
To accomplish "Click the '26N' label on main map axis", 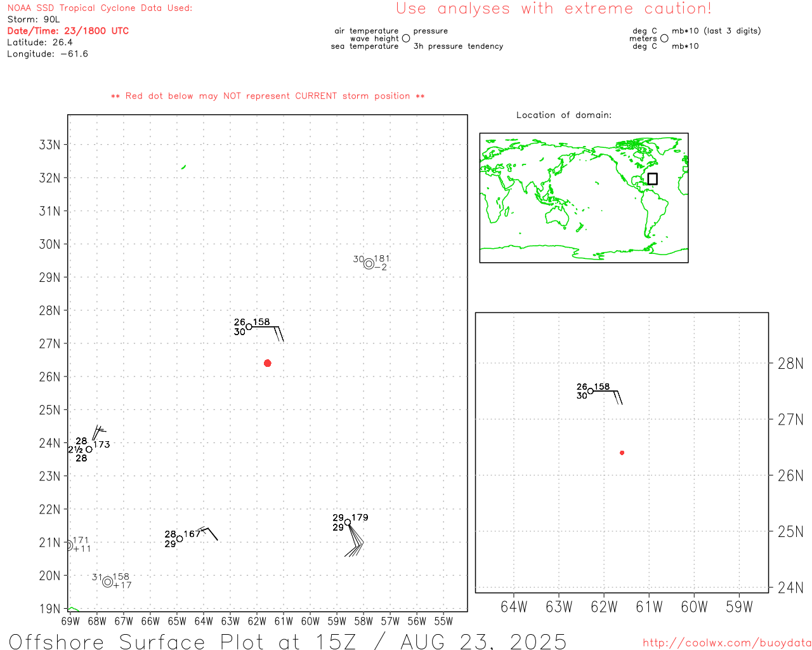I will (x=49, y=376).
